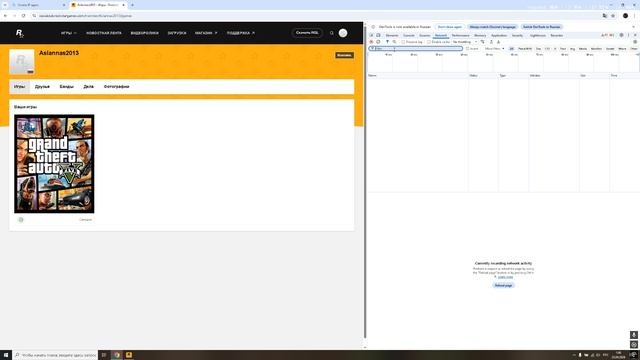Image resolution: width=640 pixels, height=360 pixels.
Task: Switch to the Application DevTools tab
Action: pyautogui.click(x=499, y=36)
